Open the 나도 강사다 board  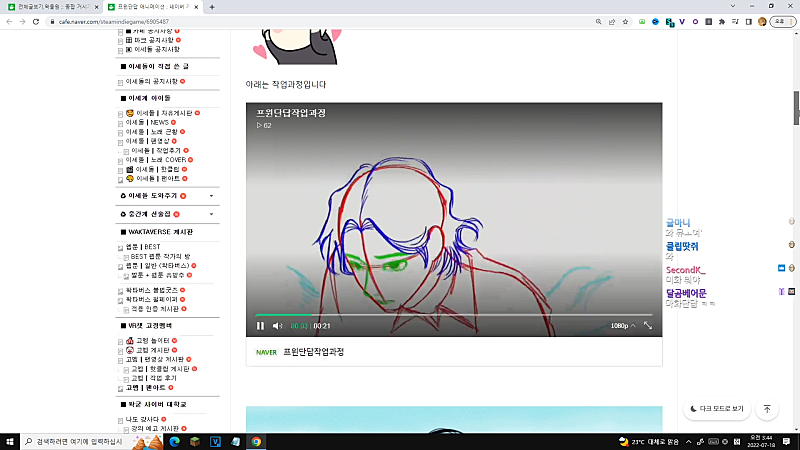[x=142, y=419]
